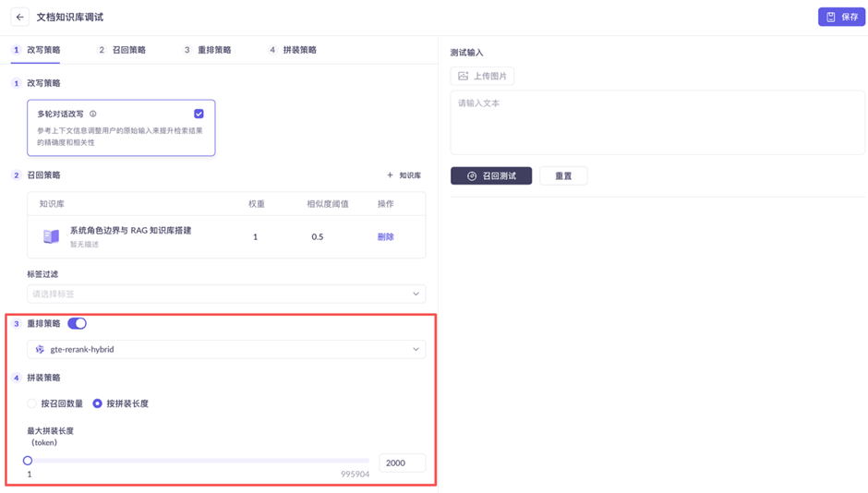Run the 召回测试 button
The image size is (868, 493).
491,176
